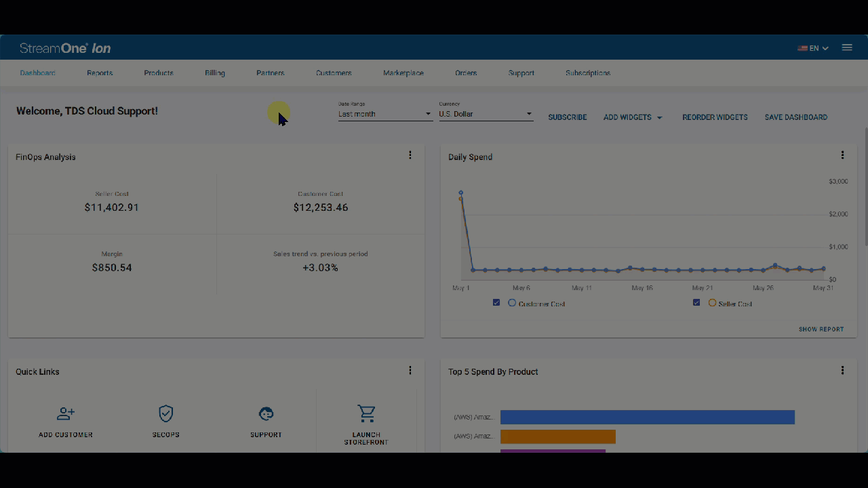Image resolution: width=868 pixels, height=488 pixels.
Task: Click the Add Customer person icon
Action: pyautogui.click(x=66, y=413)
